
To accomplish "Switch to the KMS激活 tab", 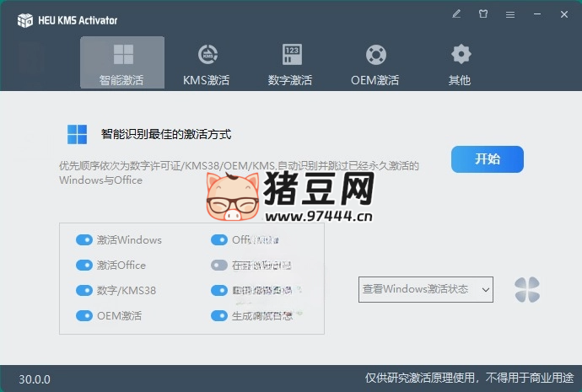I will (x=206, y=63).
